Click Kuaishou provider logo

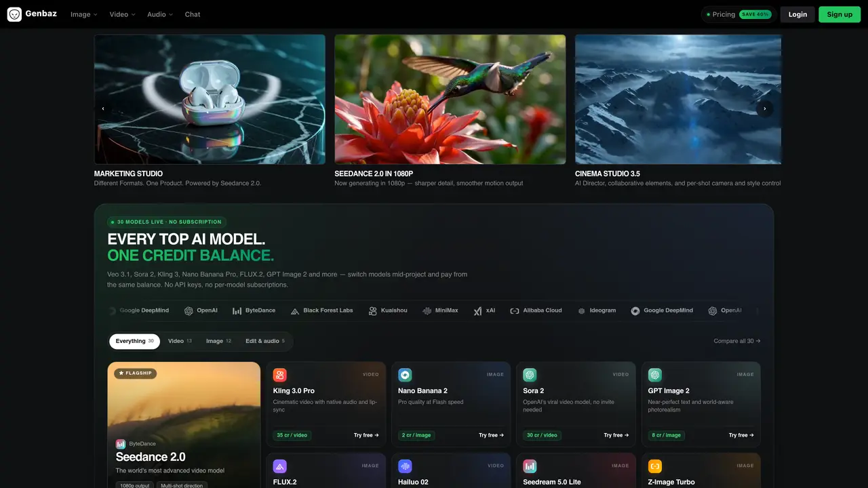[x=388, y=310]
